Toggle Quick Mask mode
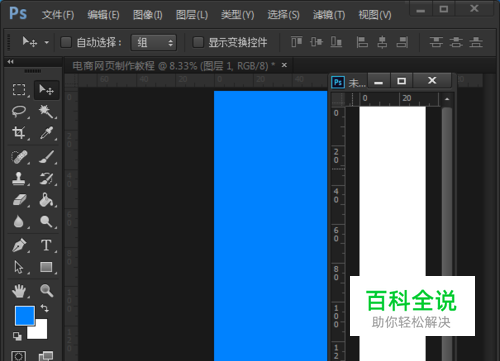This screenshot has height=361, width=500. [19, 356]
